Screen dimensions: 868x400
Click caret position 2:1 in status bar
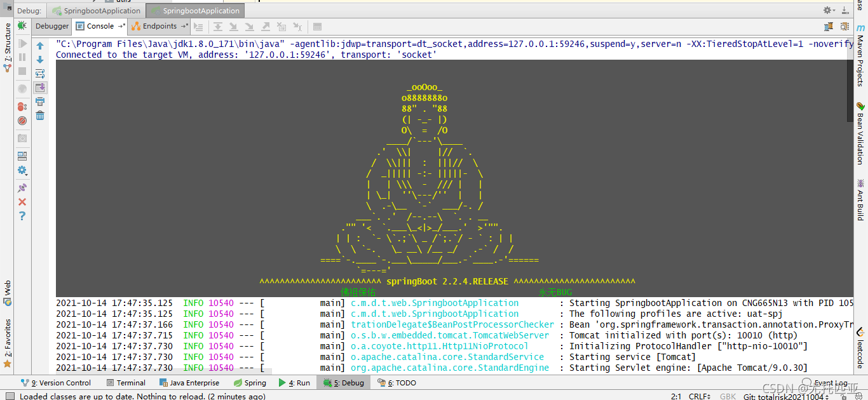[x=676, y=396]
